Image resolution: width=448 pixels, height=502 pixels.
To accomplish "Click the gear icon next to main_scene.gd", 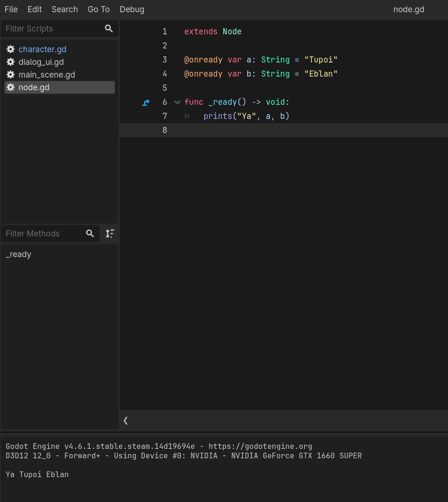I will (10, 75).
